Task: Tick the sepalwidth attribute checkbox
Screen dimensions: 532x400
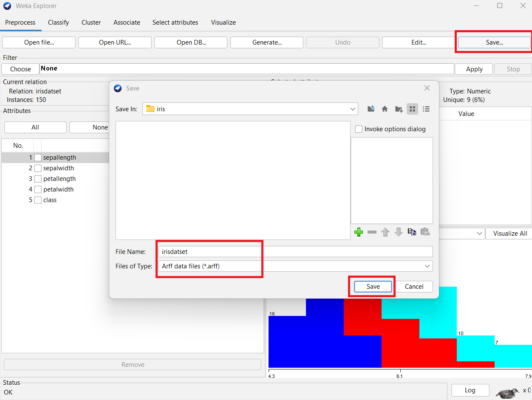Action: [38, 168]
